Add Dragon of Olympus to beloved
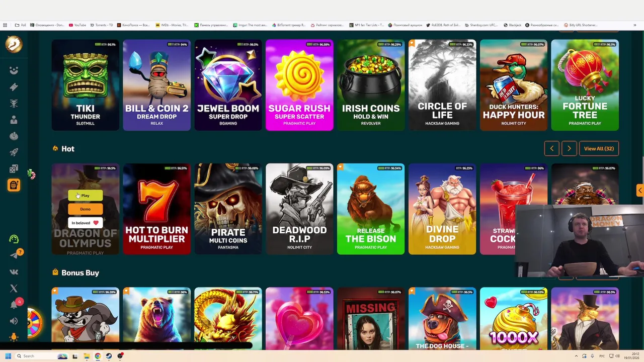Screen dimensions: 644x362 click(x=86, y=223)
